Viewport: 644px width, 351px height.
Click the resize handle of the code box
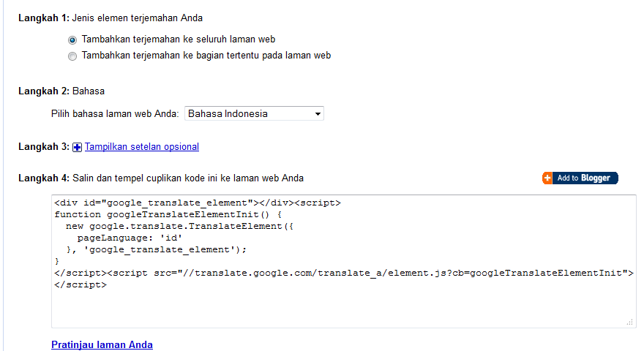(629, 322)
